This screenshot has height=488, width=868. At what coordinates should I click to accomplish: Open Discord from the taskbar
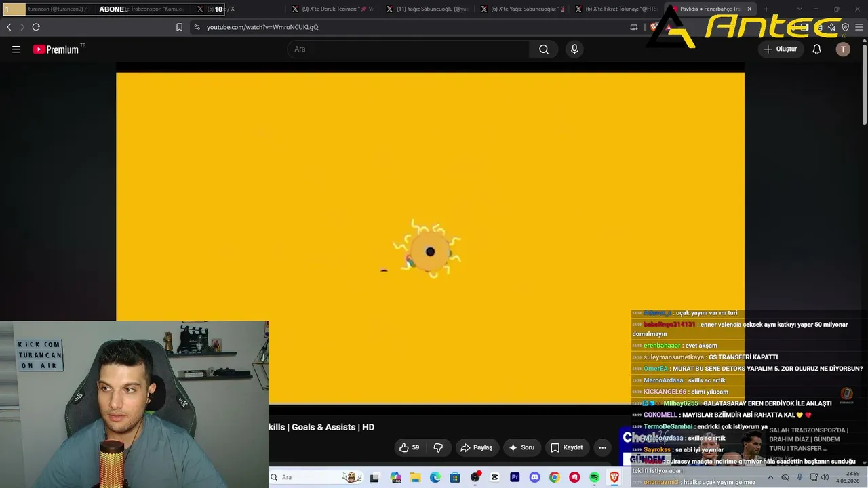pos(534,478)
